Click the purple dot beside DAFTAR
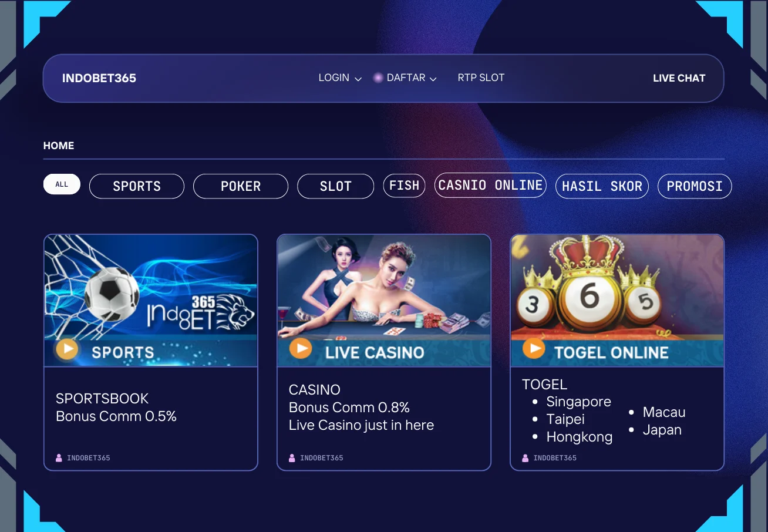The image size is (768, 532). tap(378, 78)
